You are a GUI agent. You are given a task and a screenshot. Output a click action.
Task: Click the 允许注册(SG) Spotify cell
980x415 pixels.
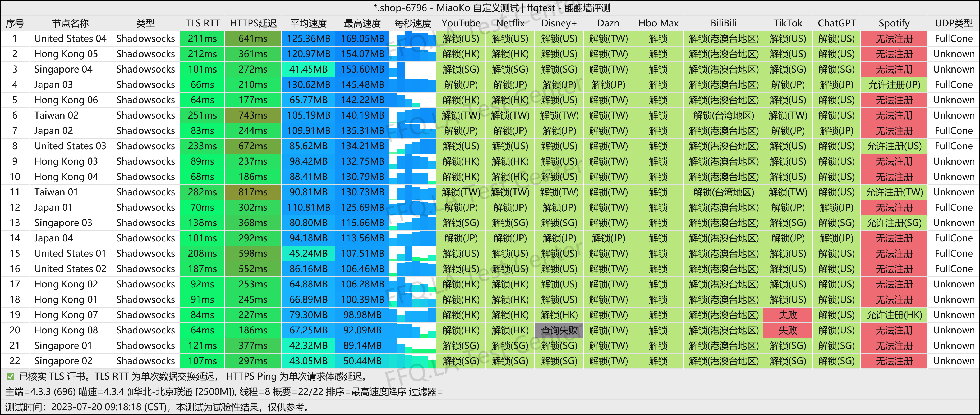click(x=894, y=223)
